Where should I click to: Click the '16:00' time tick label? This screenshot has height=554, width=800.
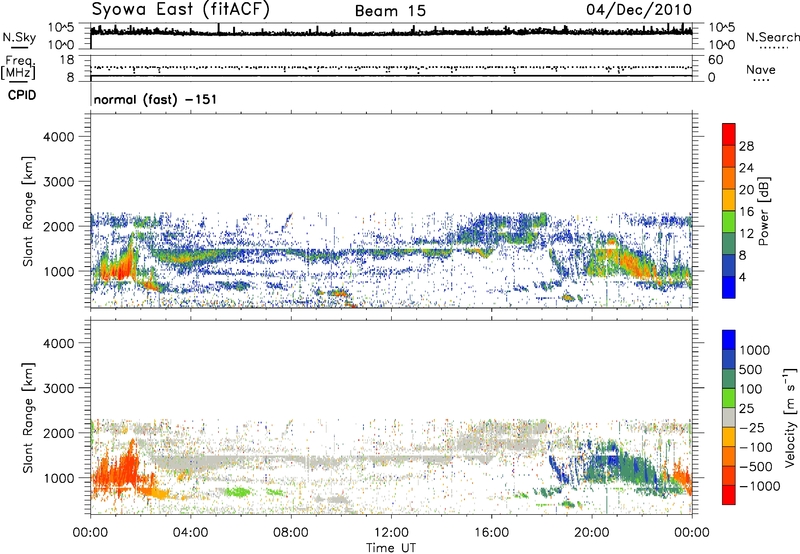coord(491,533)
